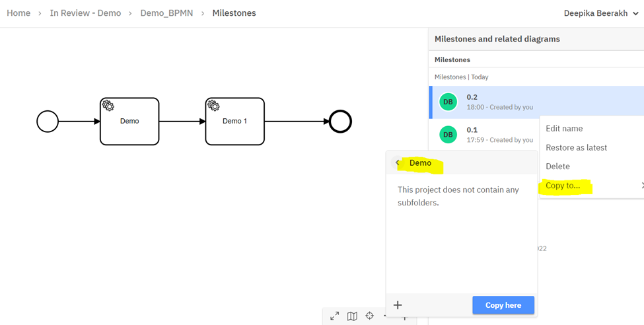Click the Milestones and related diagrams header

pos(497,39)
